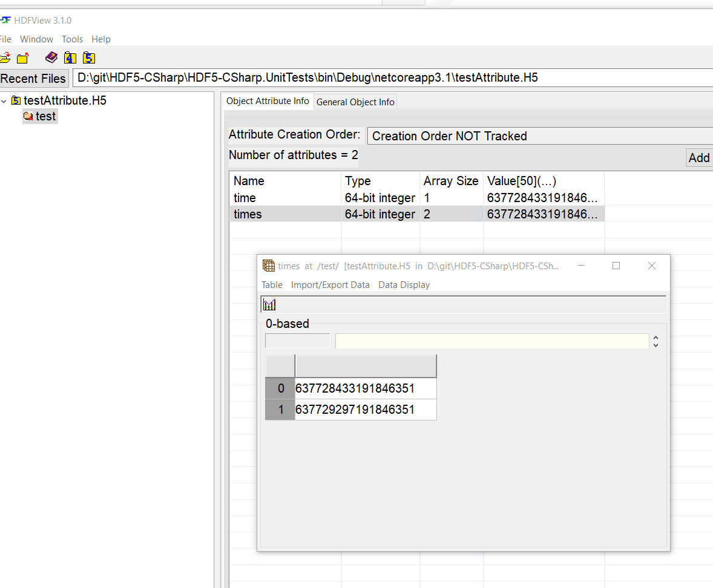Click the file path input field
713x588 pixels.
392,77
